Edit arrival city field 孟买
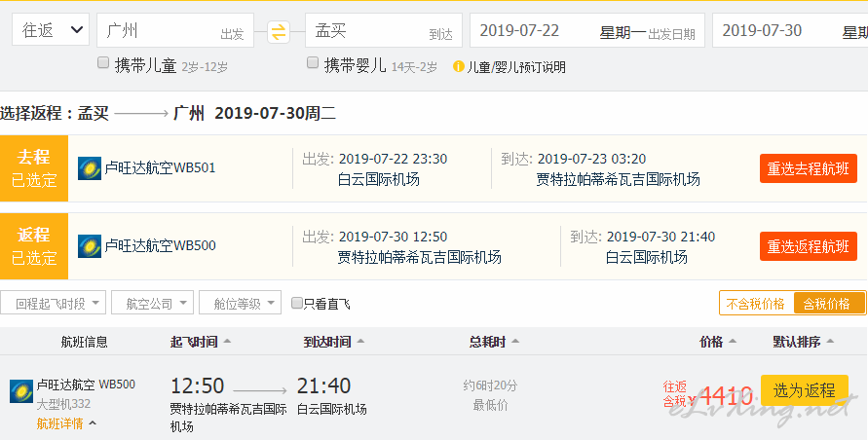Screen dimensions: 868x440 click(x=384, y=30)
